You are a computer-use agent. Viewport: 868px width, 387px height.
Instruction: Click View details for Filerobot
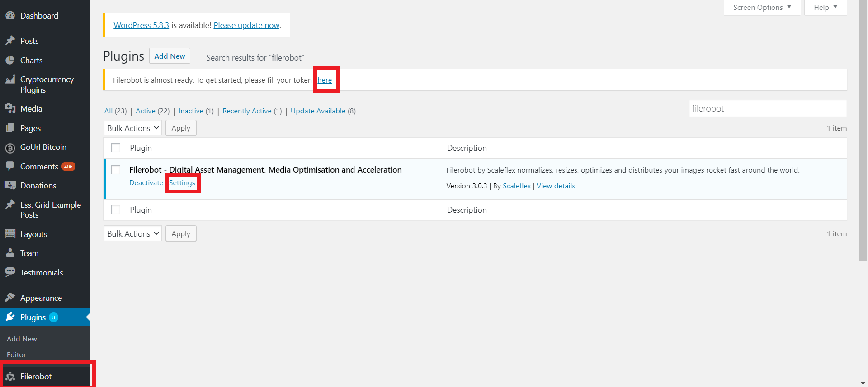point(556,186)
